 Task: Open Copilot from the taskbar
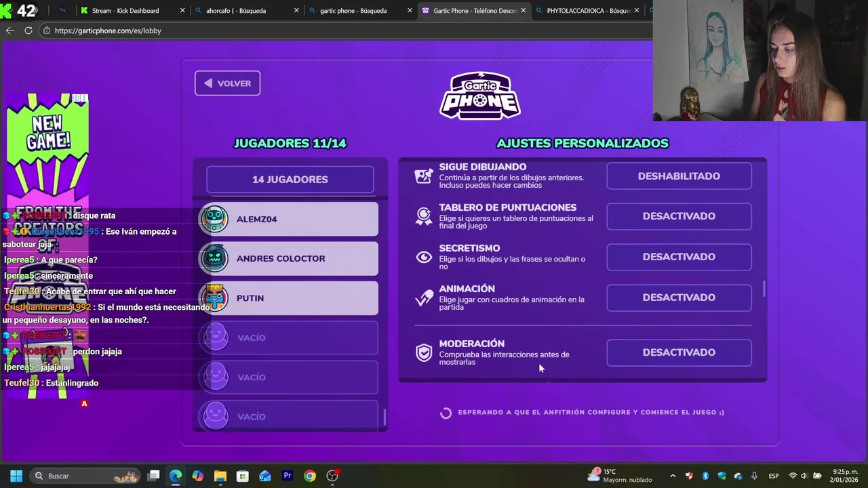tap(198, 476)
